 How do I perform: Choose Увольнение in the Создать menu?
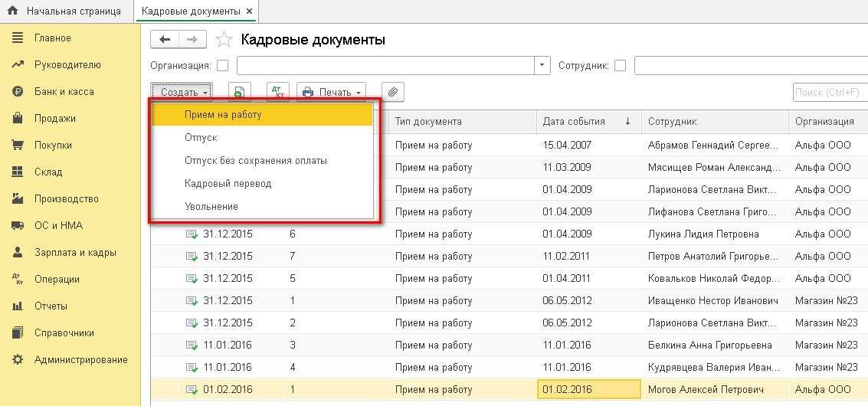(211, 207)
